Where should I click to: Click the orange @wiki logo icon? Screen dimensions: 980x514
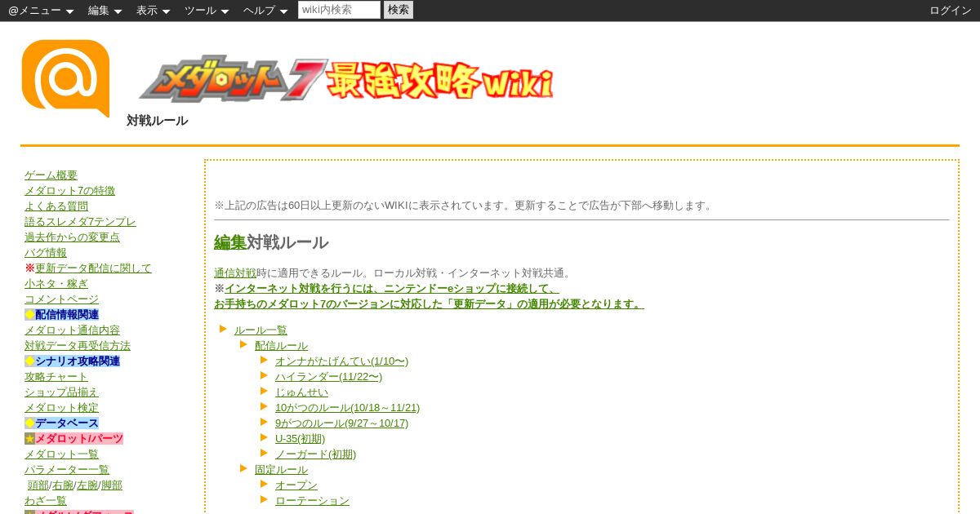[x=65, y=78]
